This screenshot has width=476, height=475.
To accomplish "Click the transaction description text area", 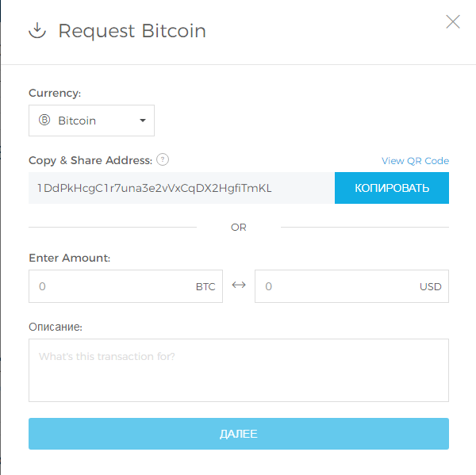I will tap(238, 370).
